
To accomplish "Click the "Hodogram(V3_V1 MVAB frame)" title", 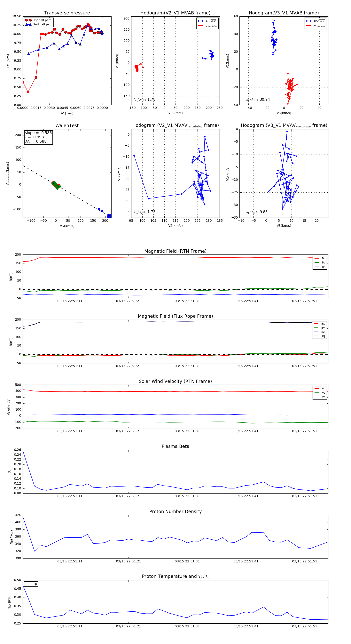I will click(284, 13).
